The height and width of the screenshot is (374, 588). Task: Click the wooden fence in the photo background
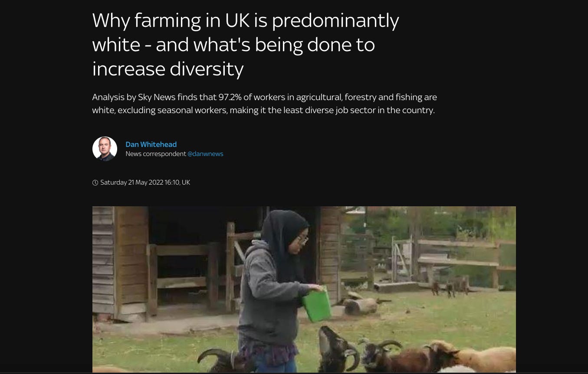(x=451, y=260)
